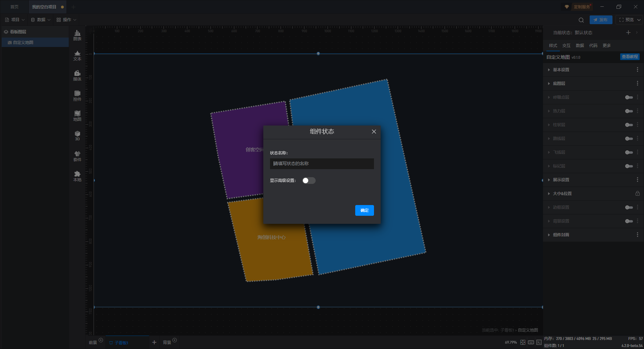Enable the 飞线层 toggle
This screenshot has width=644, height=349.
point(629,152)
